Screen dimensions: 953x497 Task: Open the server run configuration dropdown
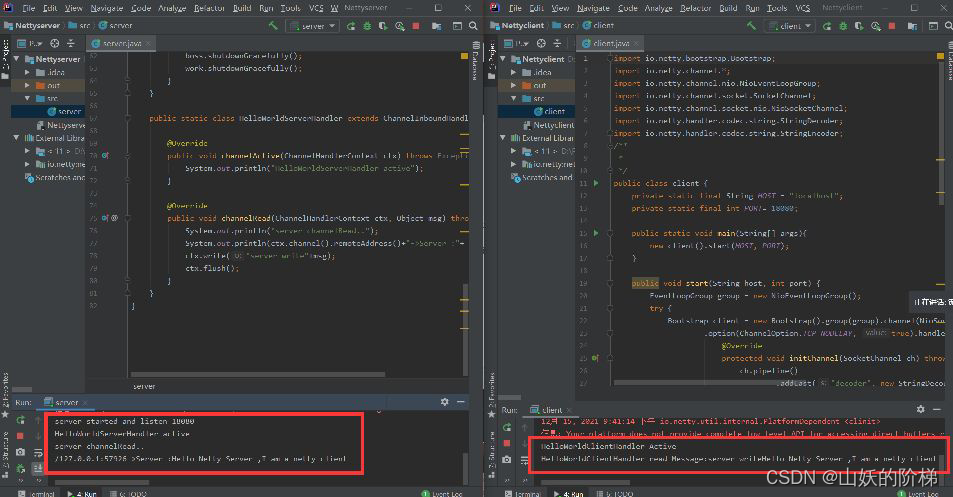pyautogui.click(x=313, y=26)
